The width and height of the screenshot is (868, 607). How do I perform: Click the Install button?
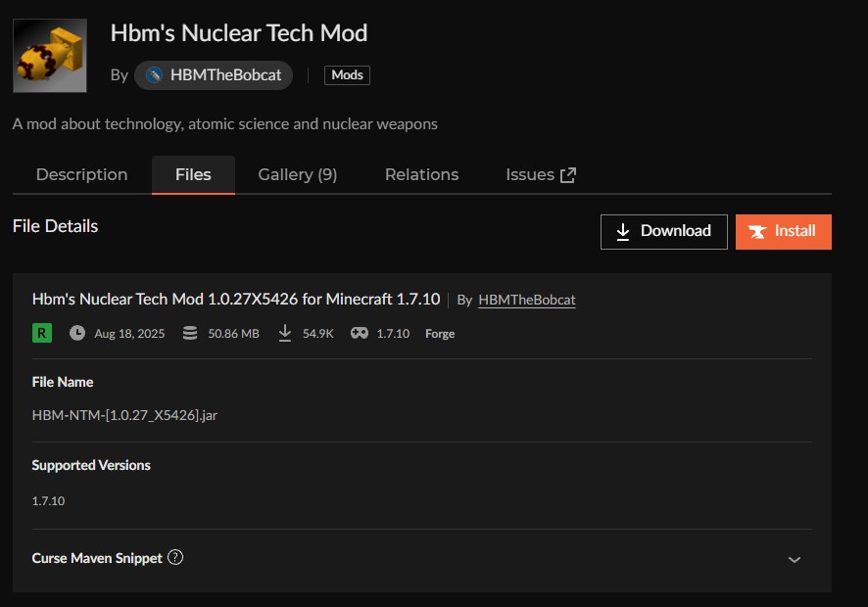pyautogui.click(x=783, y=231)
